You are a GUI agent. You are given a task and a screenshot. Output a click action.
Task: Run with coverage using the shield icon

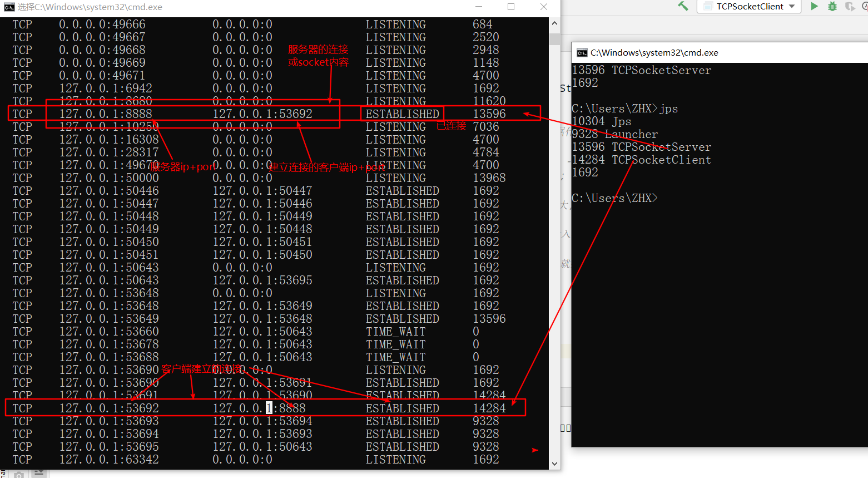850,6
